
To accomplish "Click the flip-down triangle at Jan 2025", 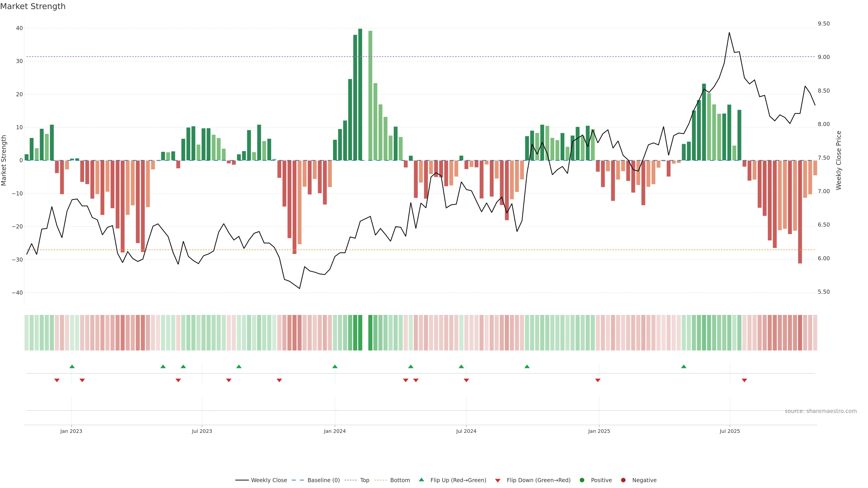I will [598, 380].
